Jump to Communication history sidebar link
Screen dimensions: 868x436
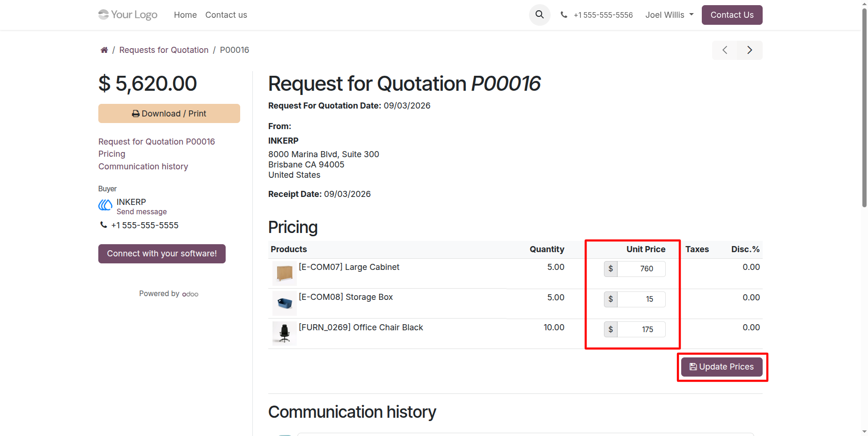(x=143, y=167)
